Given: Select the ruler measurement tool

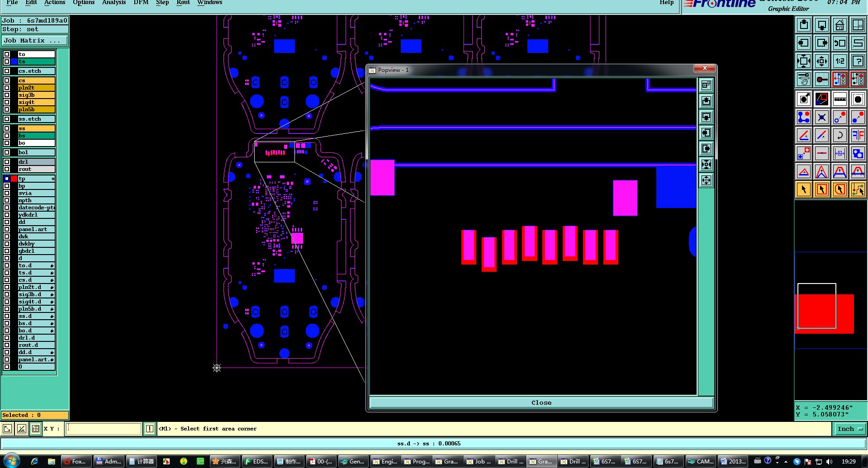Looking at the screenshot, I should click(x=840, y=99).
